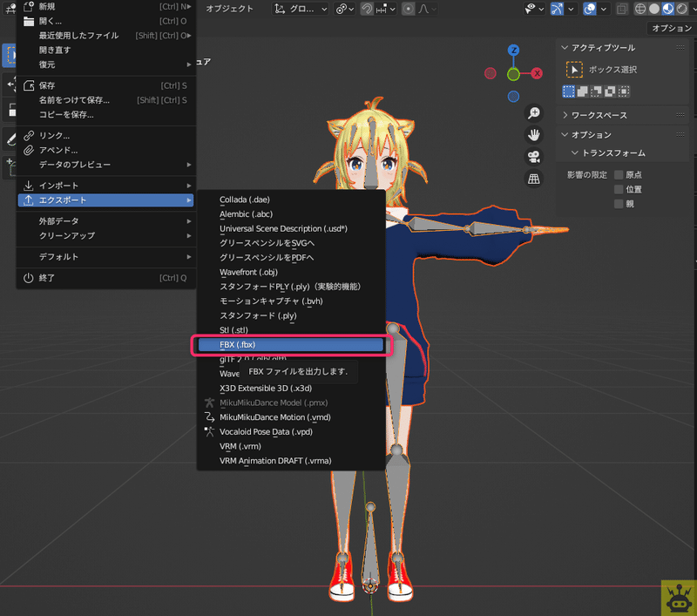The height and width of the screenshot is (616, 697).
Task: Open the overlays options dropdown arrow
Action: [x=603, y=9]
